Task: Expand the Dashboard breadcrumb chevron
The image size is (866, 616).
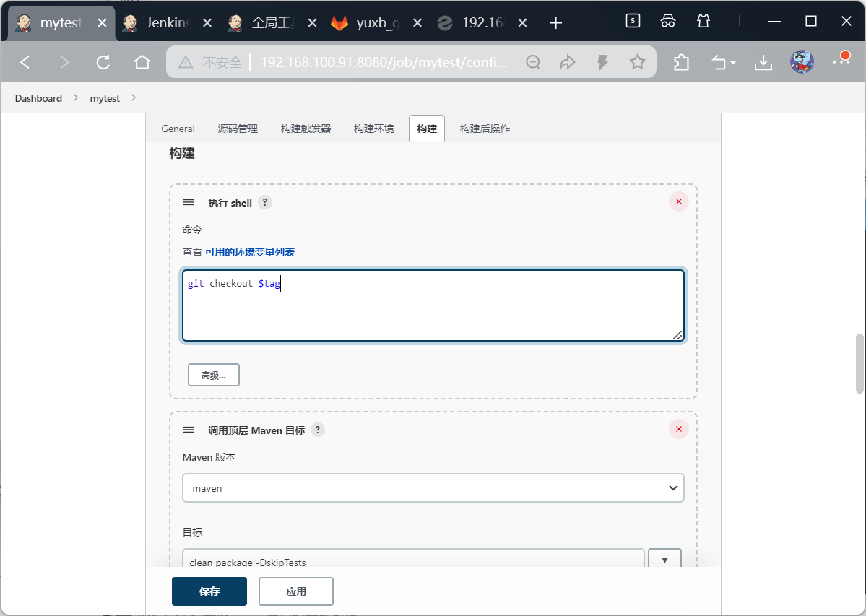Action: (76, 97)
